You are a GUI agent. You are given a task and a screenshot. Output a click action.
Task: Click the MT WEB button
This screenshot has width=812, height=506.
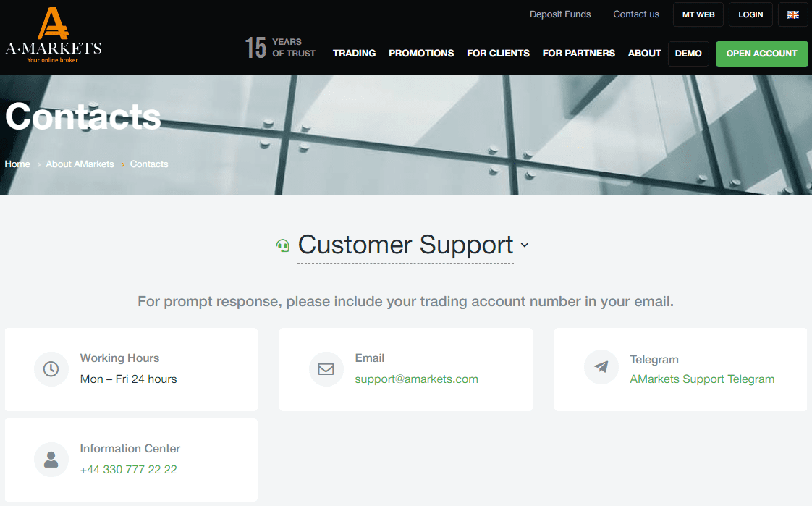click(698, 14)
